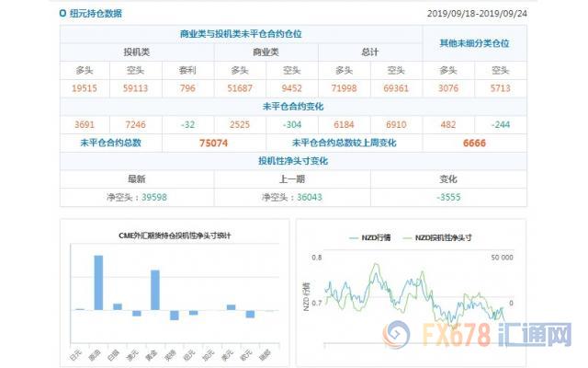This screenshot has width=588, height=368.
Task: Click the 未平仓合约变化 row header
Action: [x=293, y=107]
